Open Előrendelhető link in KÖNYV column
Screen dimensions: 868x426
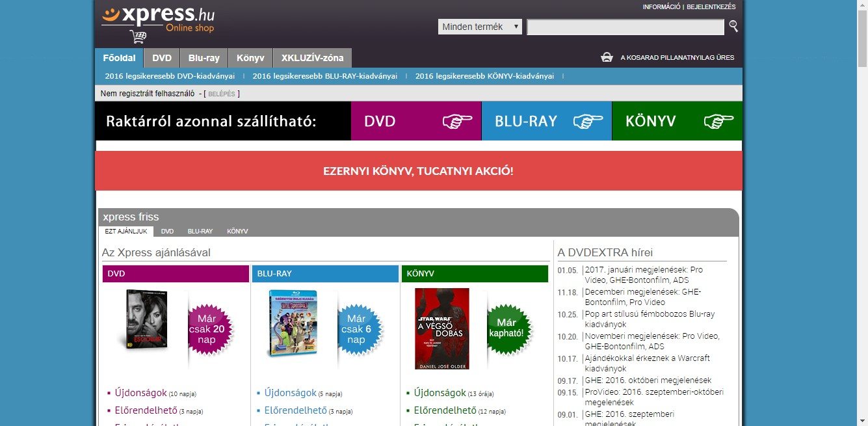(x=445, y=410)
